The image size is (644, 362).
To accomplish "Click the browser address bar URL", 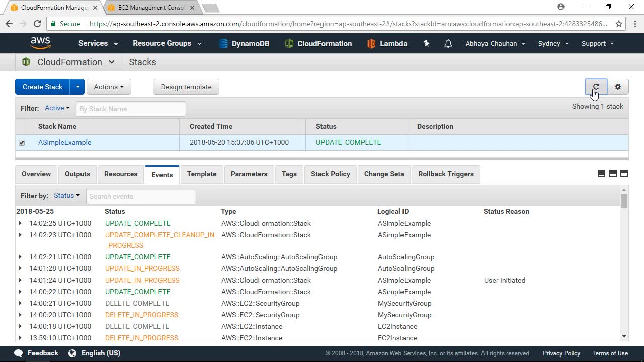I will [348, 24].
